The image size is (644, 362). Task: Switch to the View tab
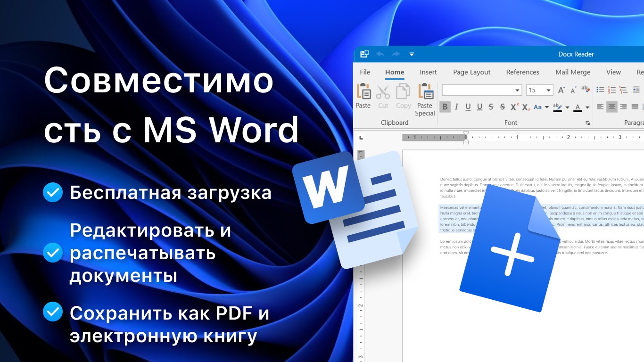pos(613,72)
